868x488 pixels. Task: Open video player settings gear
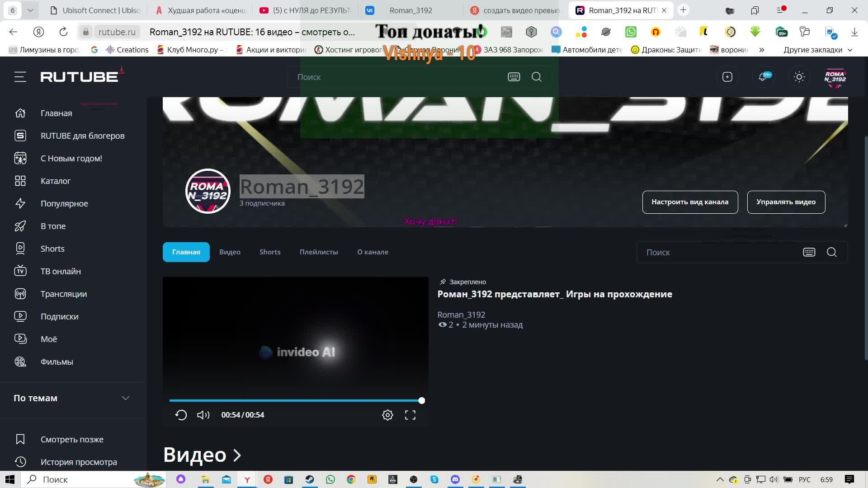(x=387, y=415)
